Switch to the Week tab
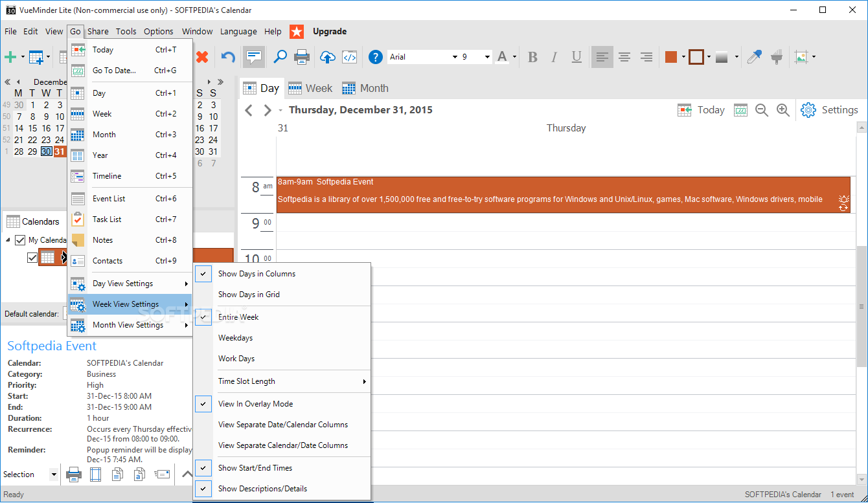Image resolution: width=868 pixels, height=503 pixels. pos(310,89)
